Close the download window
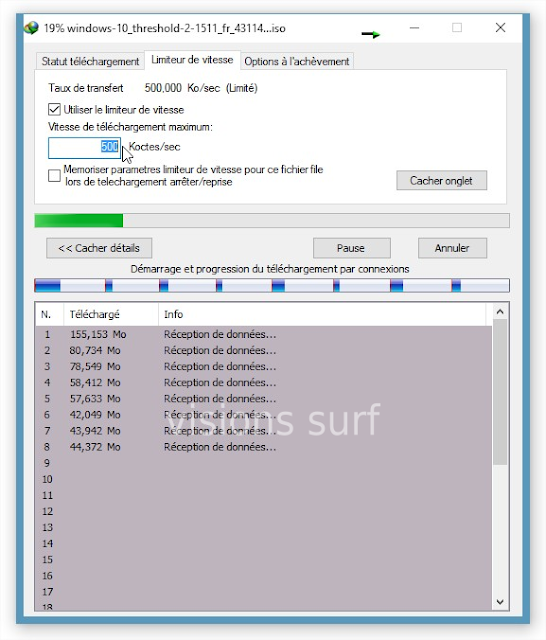The width and height of the screenshot is (546, 640). click(x=500, y=28)
